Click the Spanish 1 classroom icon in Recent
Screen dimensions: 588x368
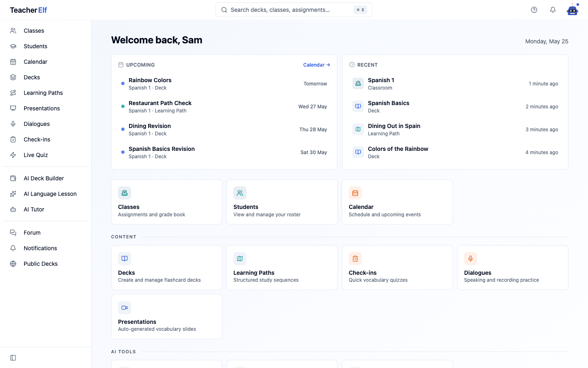[358, 83]
